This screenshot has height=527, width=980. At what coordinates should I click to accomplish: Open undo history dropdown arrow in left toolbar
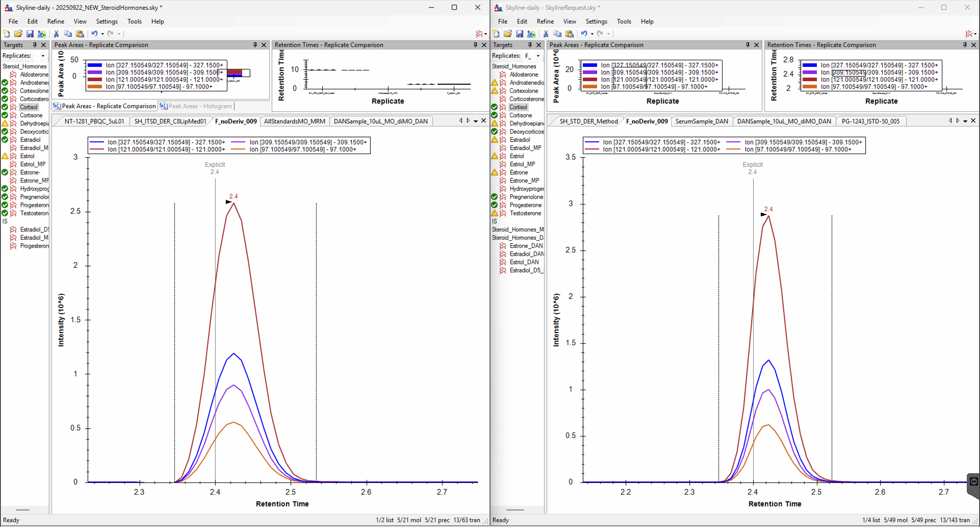pos(102,34)
